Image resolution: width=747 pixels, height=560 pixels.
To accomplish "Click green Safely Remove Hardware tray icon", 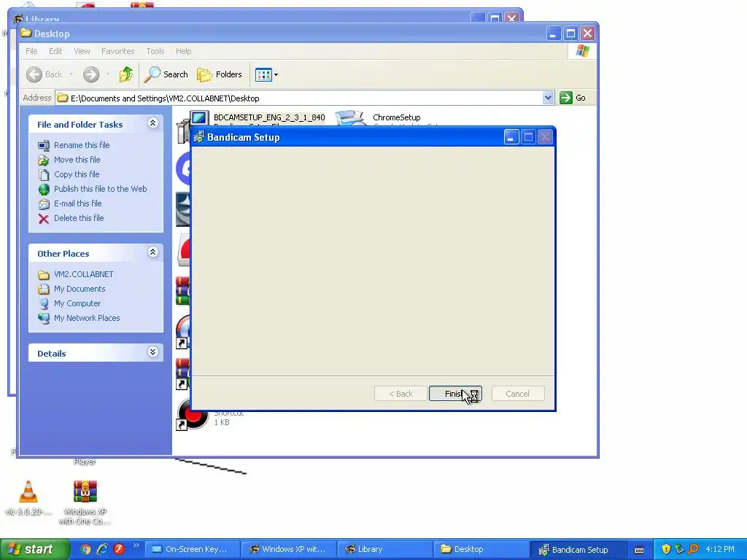I will pyautogui.click(x=679, y=550).
